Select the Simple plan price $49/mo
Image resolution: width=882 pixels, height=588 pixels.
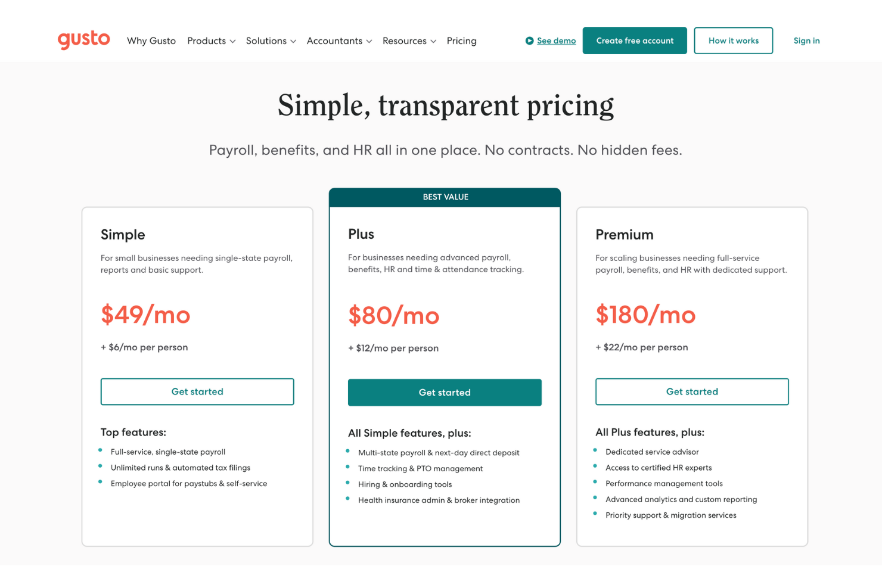[x=145, y=315]
